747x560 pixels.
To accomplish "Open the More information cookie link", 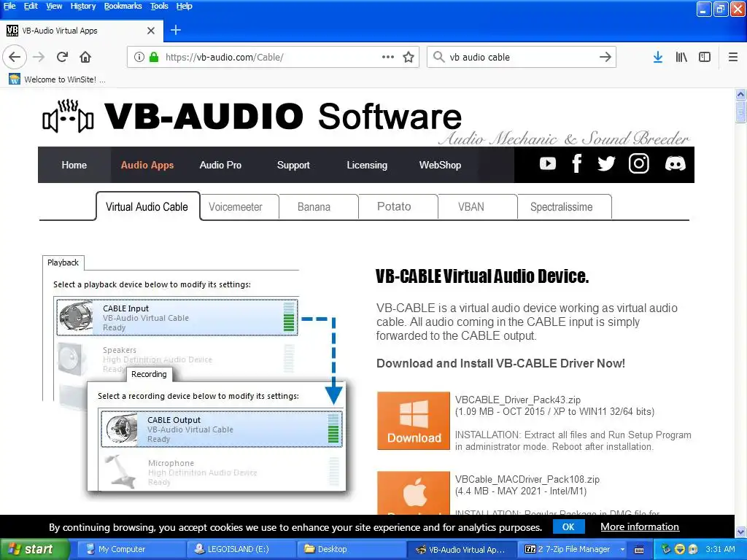I will click(x=639, y=526).
